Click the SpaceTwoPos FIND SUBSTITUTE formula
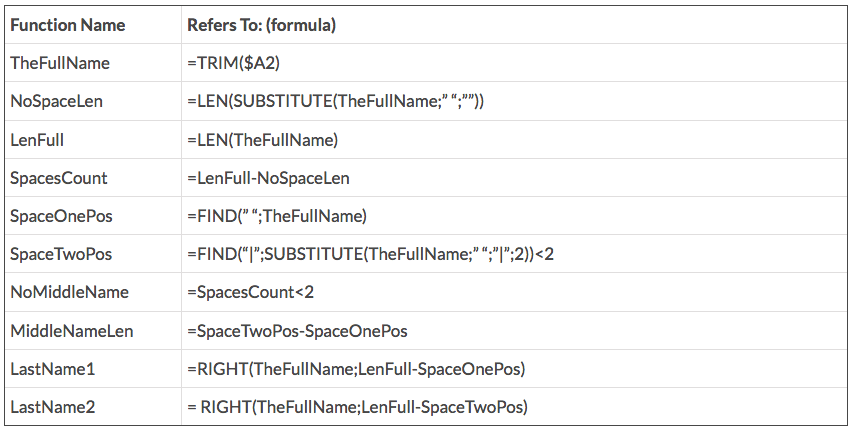 (370, 254)
